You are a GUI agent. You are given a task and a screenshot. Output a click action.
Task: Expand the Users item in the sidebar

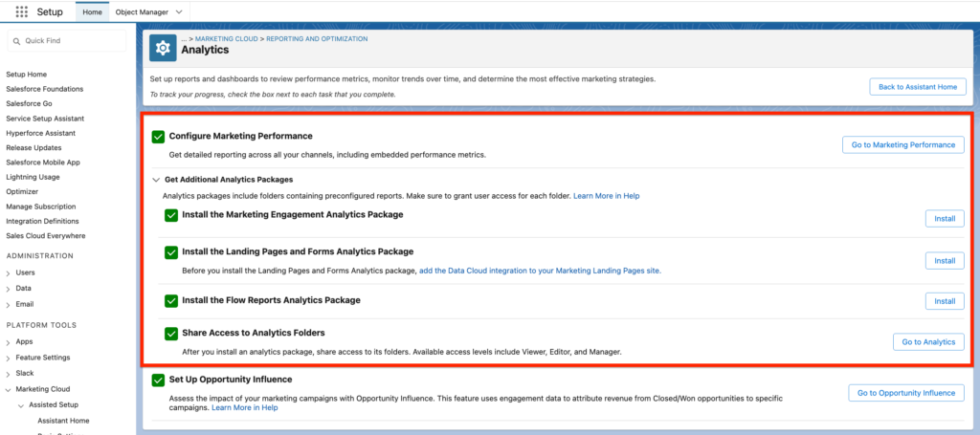point(9,272)
